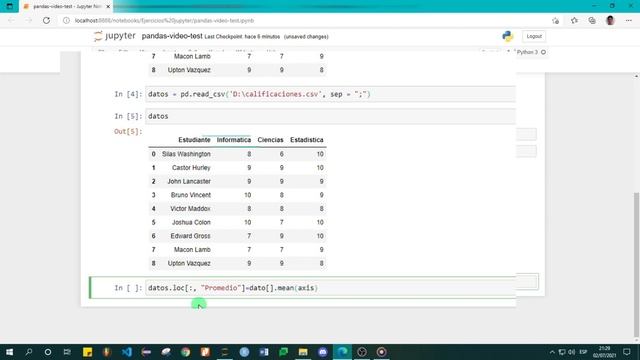Click 'Macon Lamb' in the Out[5] table
The width and height of the screenshot is (640, 360).
192,250
